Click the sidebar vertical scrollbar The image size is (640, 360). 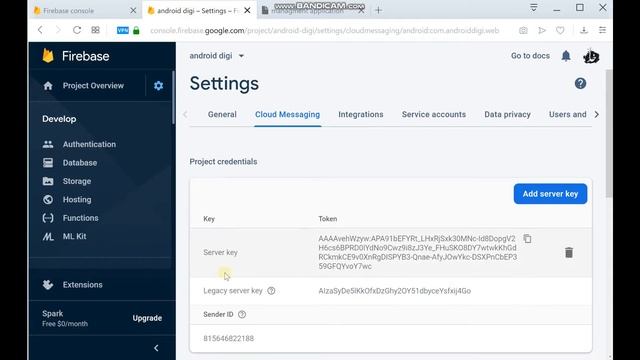coord(173,98)
